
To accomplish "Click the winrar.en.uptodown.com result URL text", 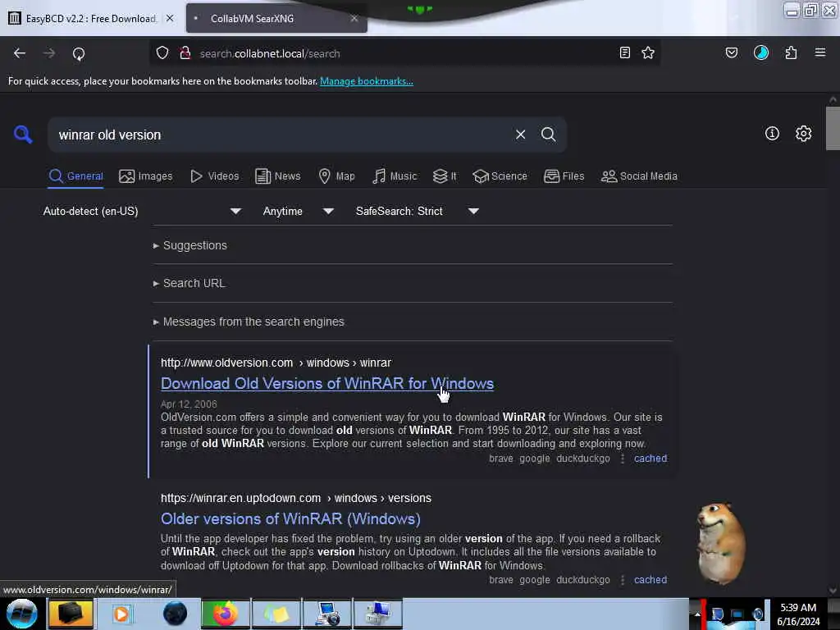I will (295, 498).
